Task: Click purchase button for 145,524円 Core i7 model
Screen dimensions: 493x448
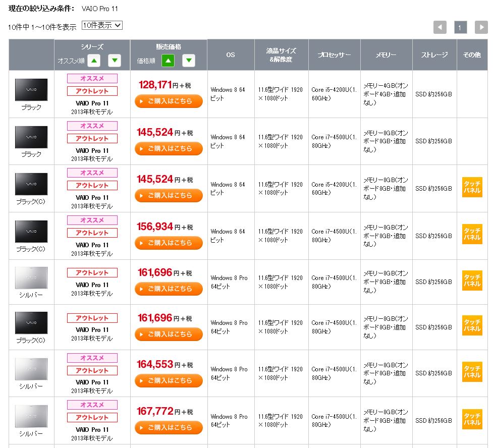Action: click(169, 148)
